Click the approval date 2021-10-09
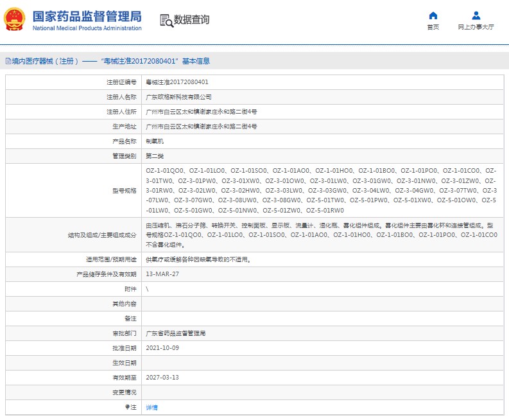 click(x=162, y=348)
